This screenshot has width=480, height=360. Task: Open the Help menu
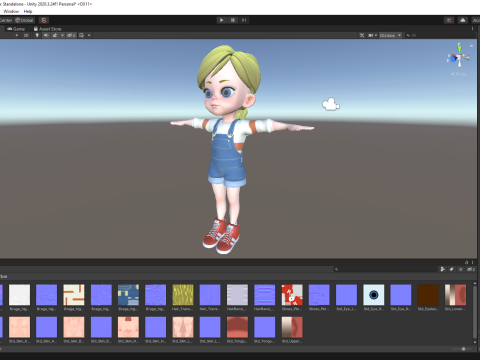pyautogui.click(x=28, y=11)
